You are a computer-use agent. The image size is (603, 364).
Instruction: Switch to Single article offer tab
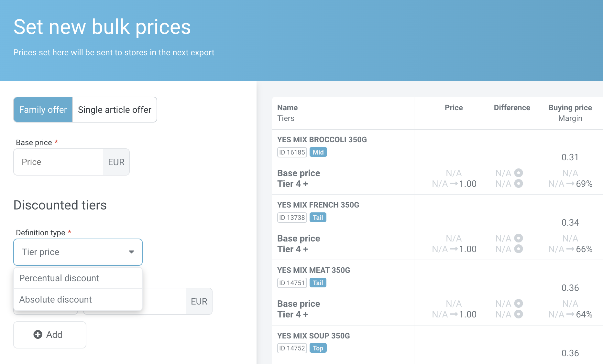tap(115, 110)
